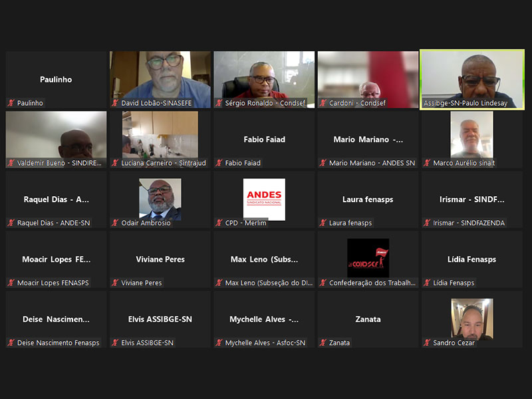Click Marco Aurélio sinait's profile photo

pos(471,134)
